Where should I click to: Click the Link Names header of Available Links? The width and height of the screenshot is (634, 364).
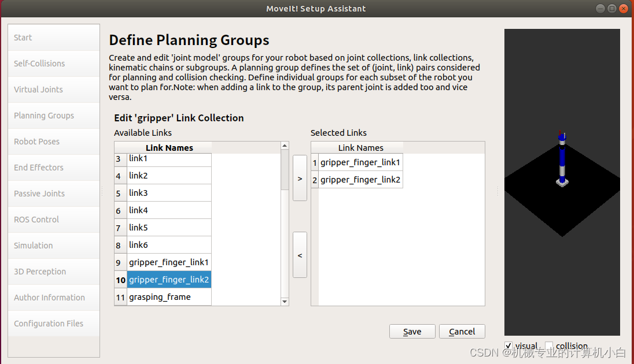tap(169, 147)
